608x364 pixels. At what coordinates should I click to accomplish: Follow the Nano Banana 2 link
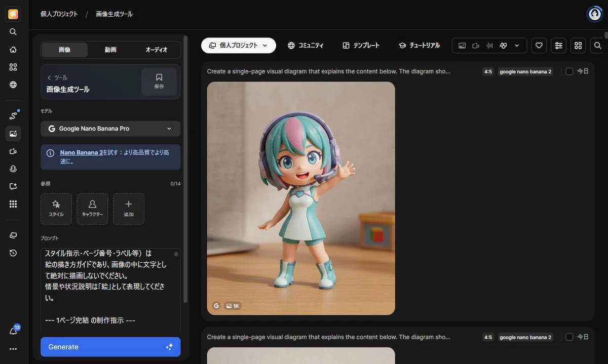coord(82,152)
